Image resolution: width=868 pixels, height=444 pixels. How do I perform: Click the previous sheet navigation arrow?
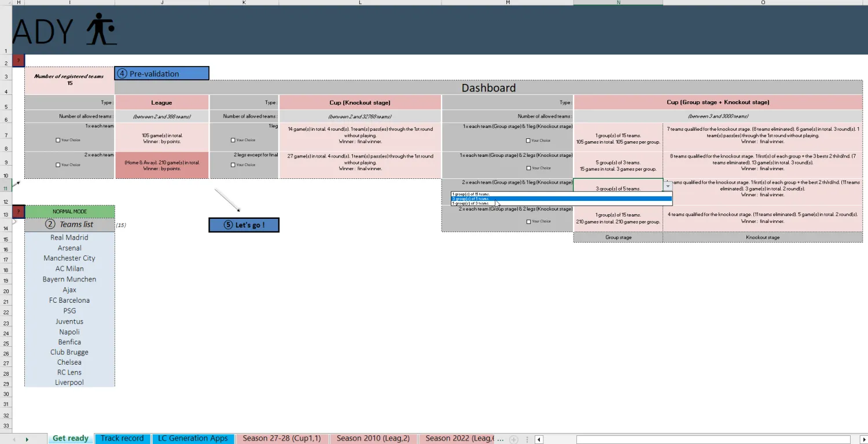point(14,439)
